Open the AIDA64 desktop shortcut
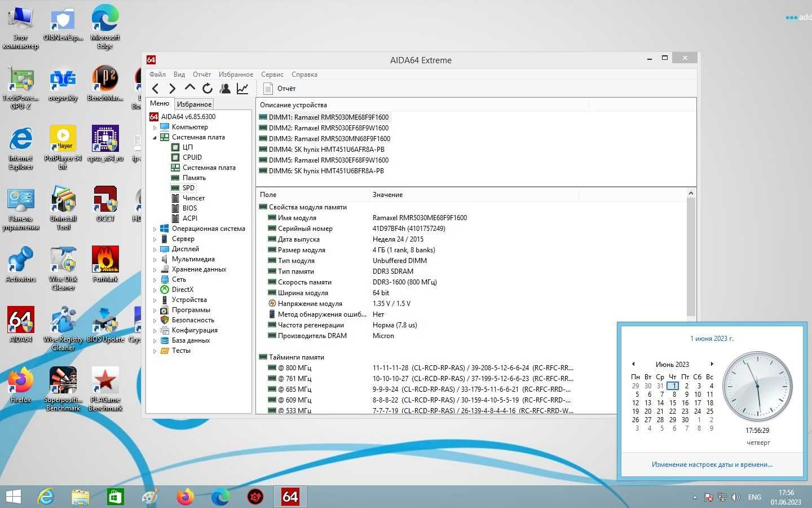 (21, 324)
